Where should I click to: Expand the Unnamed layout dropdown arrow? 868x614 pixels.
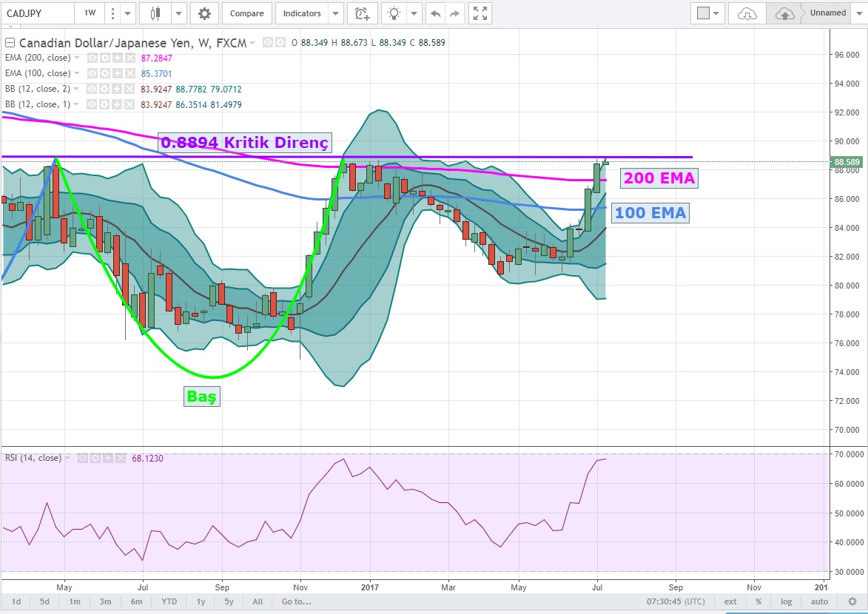pos(858,13)
